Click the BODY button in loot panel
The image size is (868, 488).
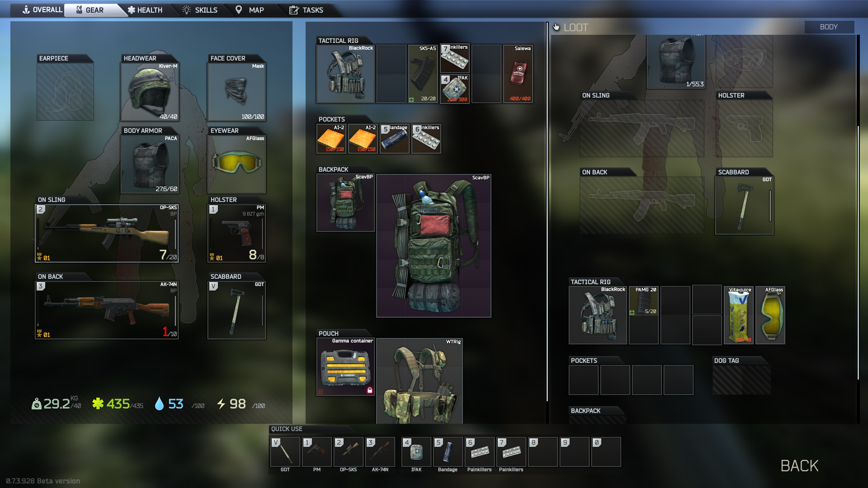point(829,27)
